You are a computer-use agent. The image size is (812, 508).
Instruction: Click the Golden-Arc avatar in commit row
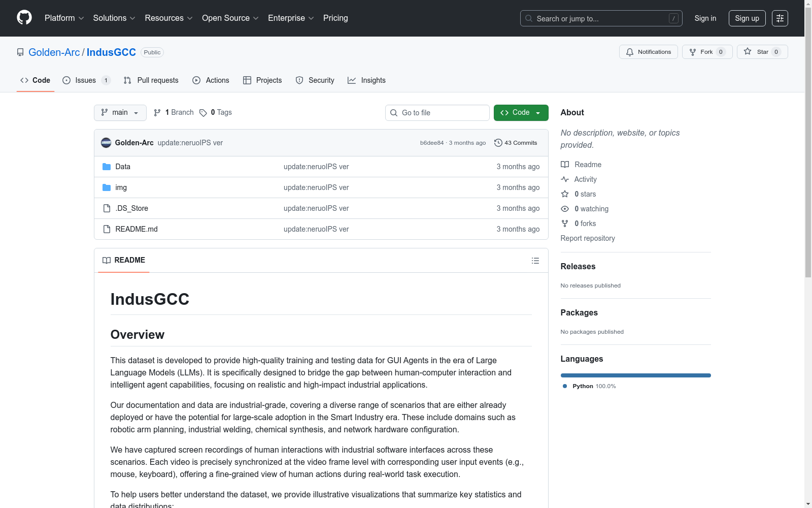coord(106,143)
